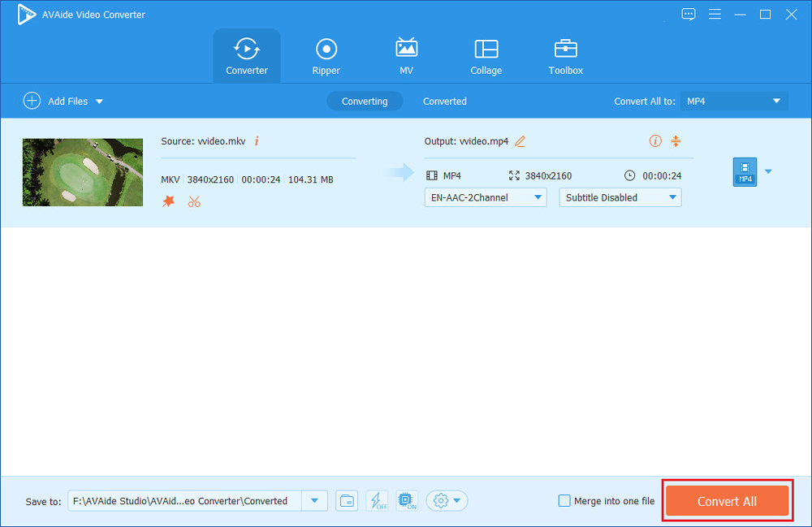Minimize the AVAide window
The width and height of the screenshot is (812, 527).
click(x=740, y=15)
